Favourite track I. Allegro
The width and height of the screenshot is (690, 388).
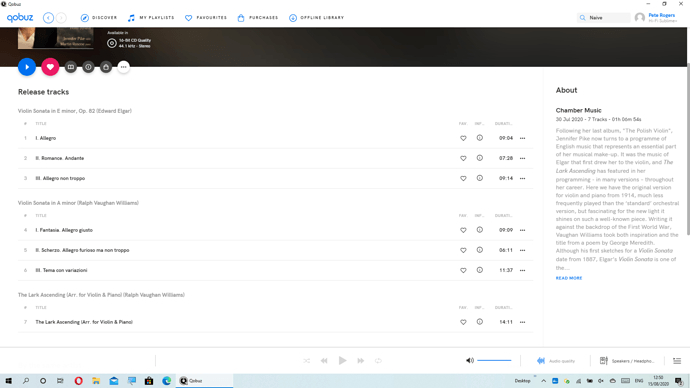click(x=463, y=138)
